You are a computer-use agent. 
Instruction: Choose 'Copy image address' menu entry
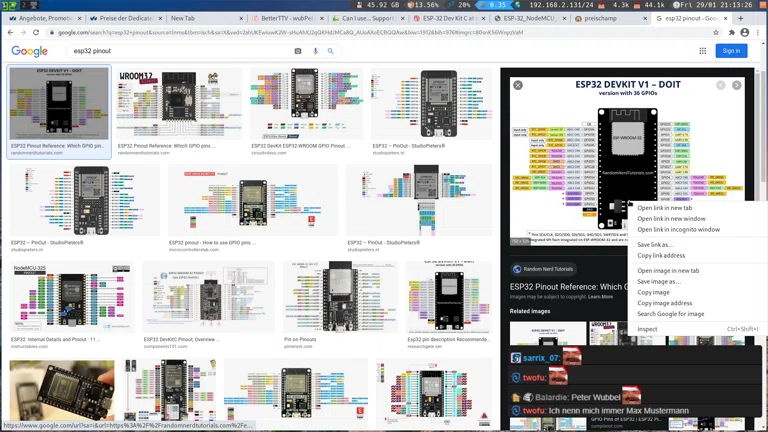(x=664, y=303)
